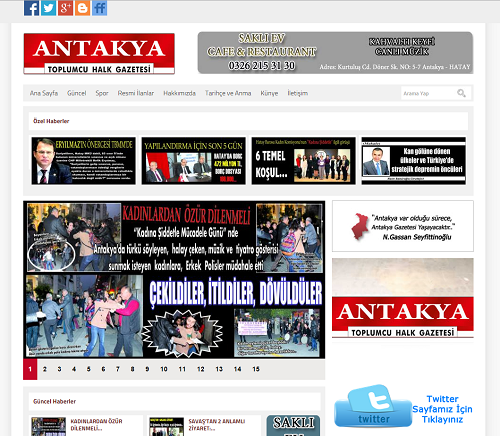Click the search magnifier icon

pos(461,93)
